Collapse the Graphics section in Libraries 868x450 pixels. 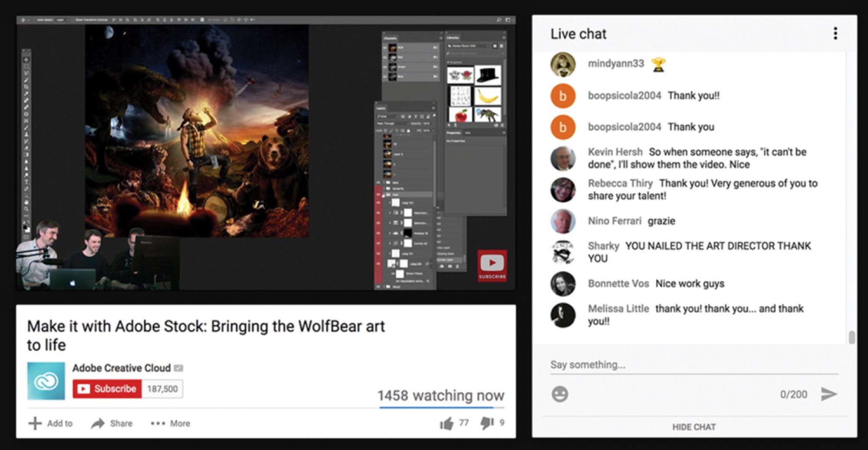click(448, 62)
